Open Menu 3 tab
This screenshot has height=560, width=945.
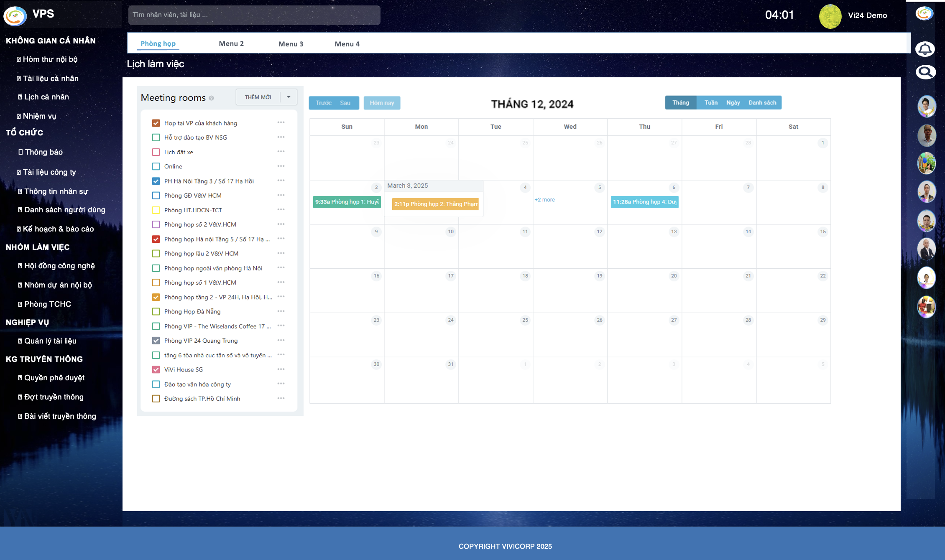click(291, 44)
